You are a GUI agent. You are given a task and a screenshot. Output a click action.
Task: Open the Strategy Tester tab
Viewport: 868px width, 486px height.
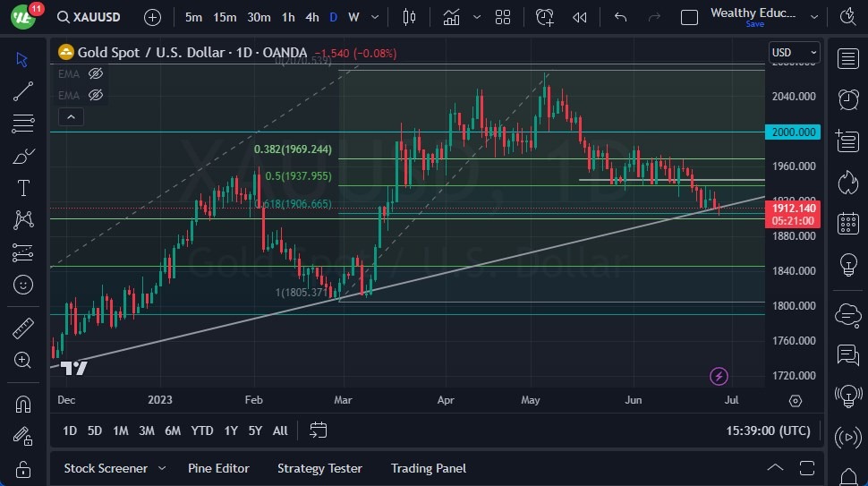coord(319,468)
